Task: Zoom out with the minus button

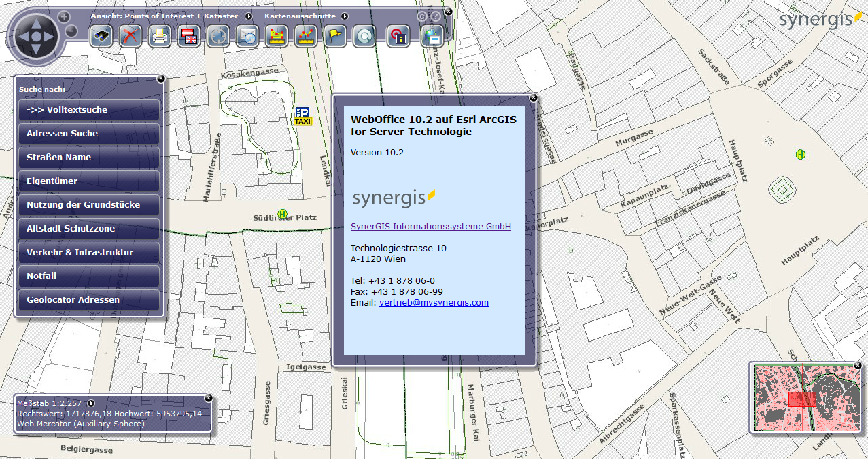Action: pyautogui.click(x=71, y=31)
